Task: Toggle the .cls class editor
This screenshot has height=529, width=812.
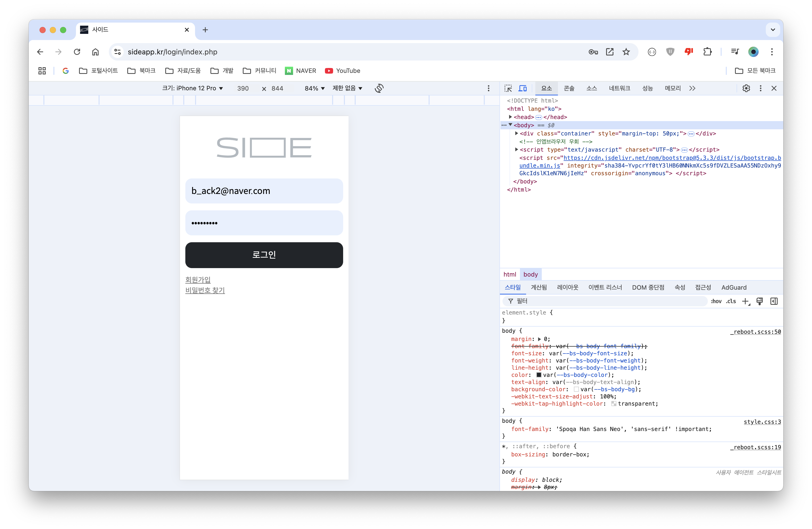Action: [731, 301]
